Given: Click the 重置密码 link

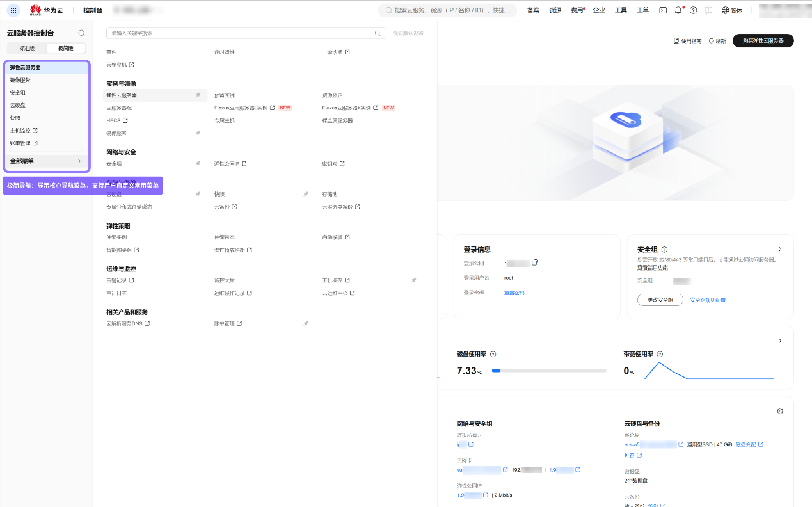Looking at the screenshot, I should [514, 293].
